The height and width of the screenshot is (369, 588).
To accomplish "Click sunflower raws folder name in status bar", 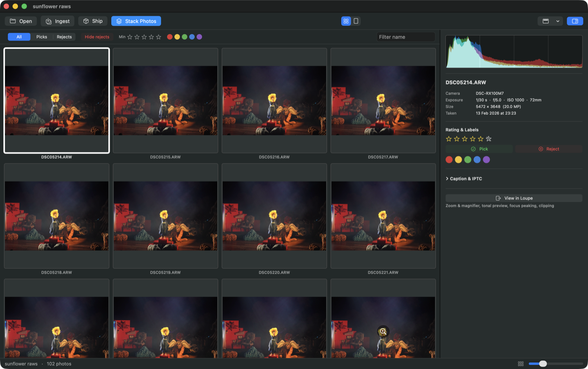I will coord(21,364).
